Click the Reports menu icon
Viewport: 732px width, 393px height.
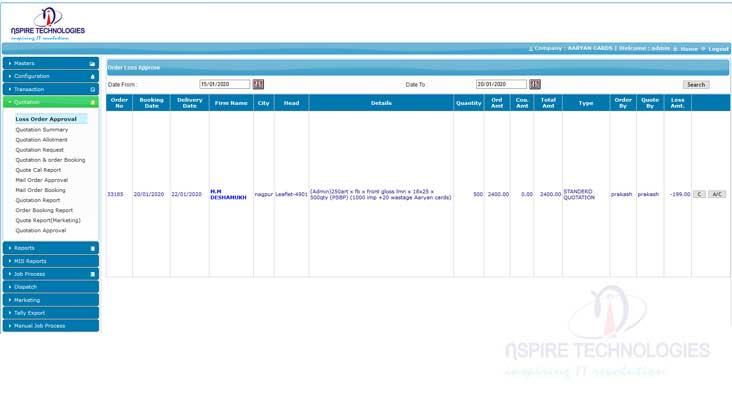tap(92, 248)
